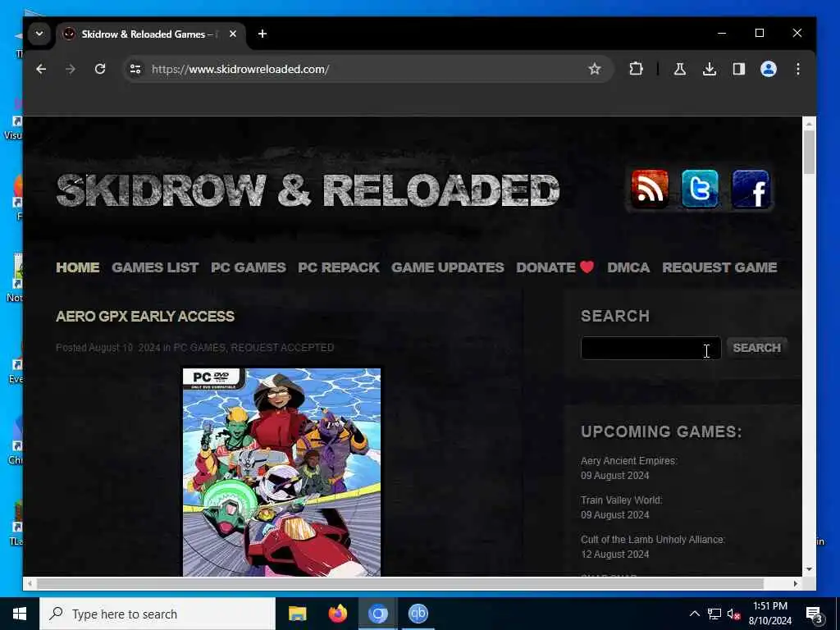Launch Firefox from the taskbar

337,614
